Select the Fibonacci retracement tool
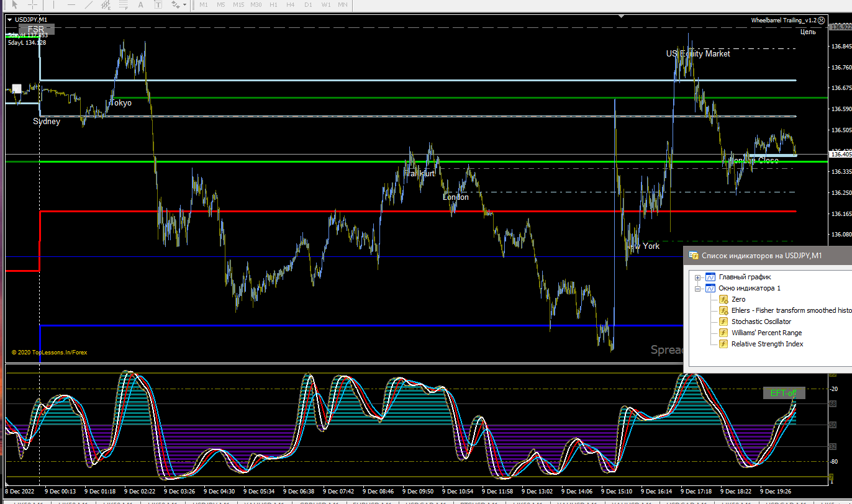This screenshot has width=852, height=504. (124, 4)
